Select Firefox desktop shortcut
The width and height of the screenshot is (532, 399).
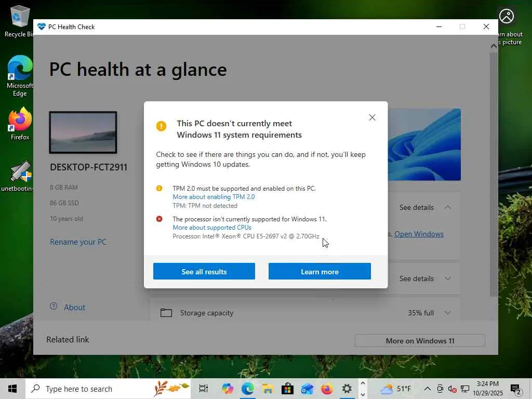tap(20, 124)
